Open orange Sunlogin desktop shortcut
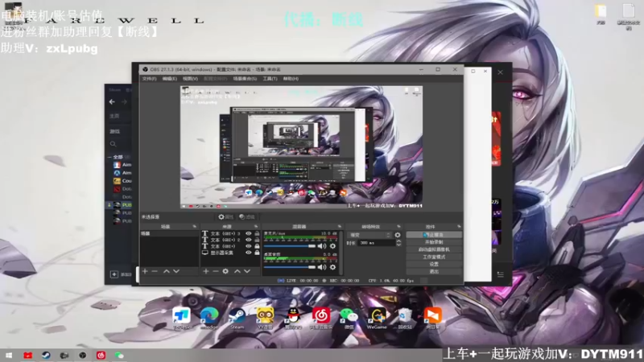This screenshot has height=362, width=644. (432, 317)
